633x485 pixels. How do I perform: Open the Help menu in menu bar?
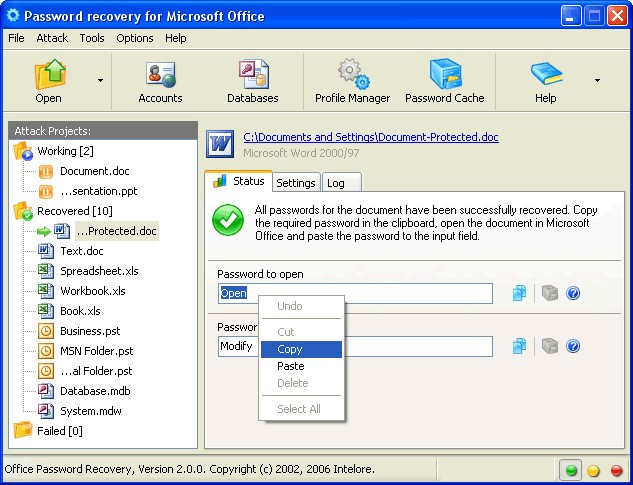pos(176,38)
